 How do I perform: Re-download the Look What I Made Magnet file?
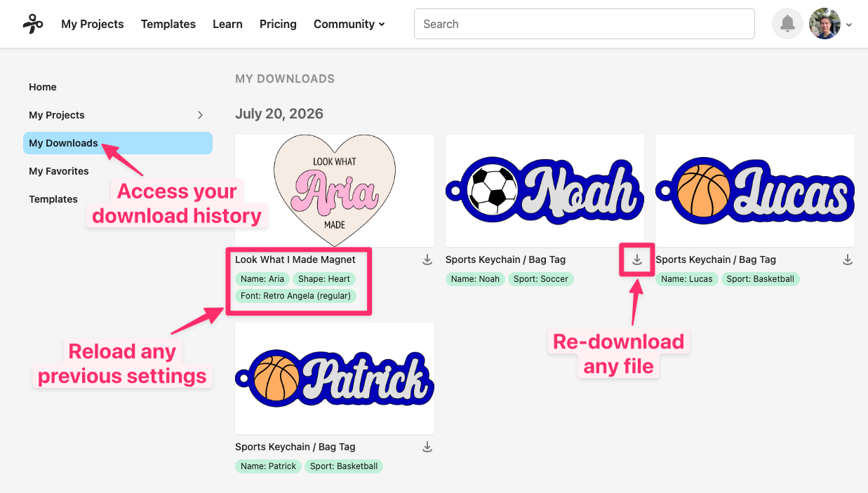click(x=427, y=260)
